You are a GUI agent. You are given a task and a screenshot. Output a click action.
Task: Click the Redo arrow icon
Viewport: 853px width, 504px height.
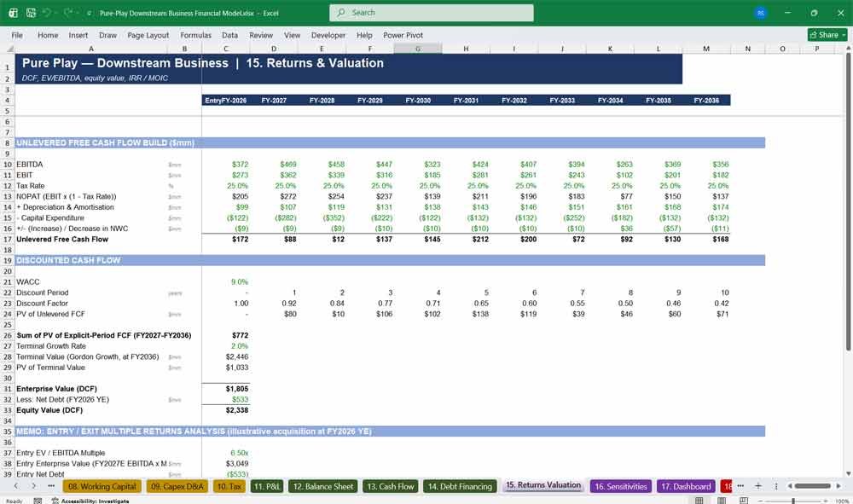tap(68, 13)
